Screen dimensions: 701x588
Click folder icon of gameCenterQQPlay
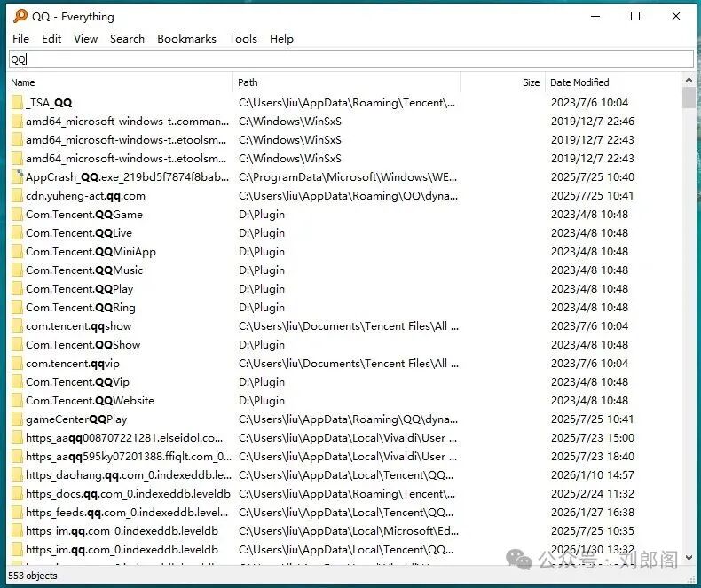(17, 419)
